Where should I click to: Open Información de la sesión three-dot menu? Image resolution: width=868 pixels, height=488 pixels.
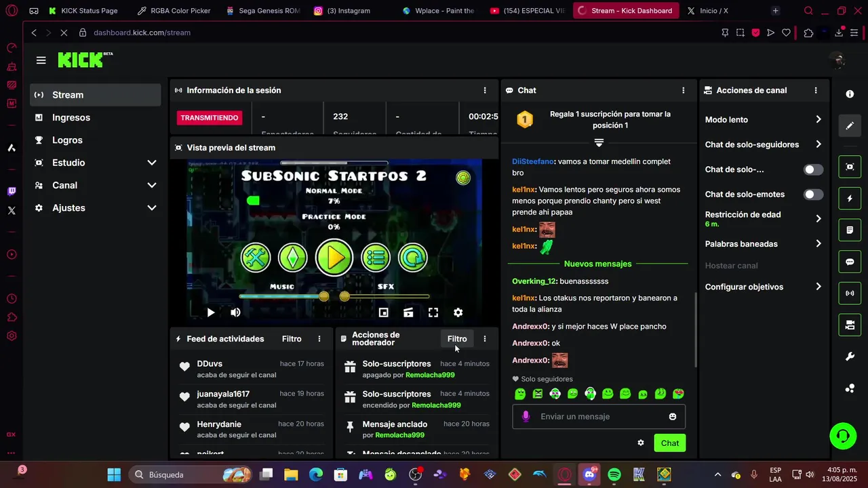point(484,90)
